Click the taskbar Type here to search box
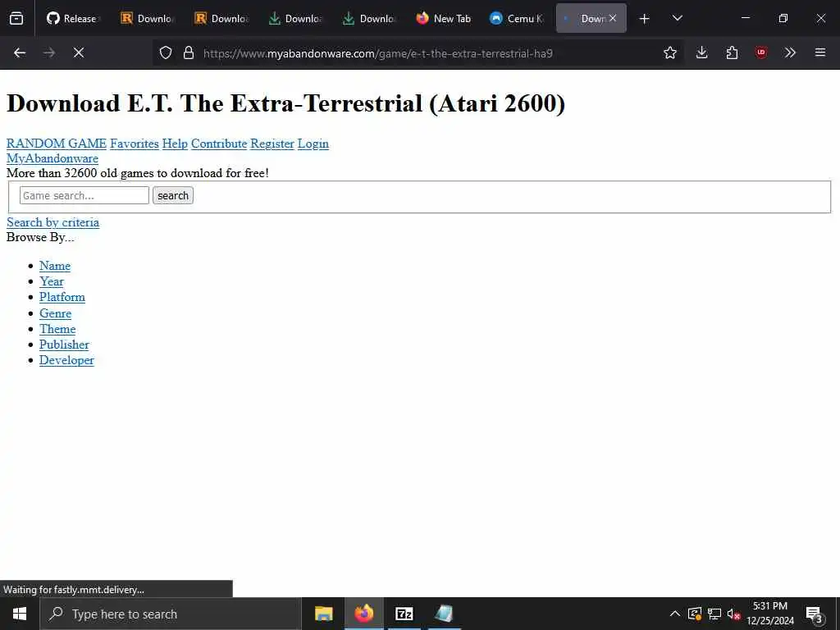 pyautogui.click(x=171, y=614)
